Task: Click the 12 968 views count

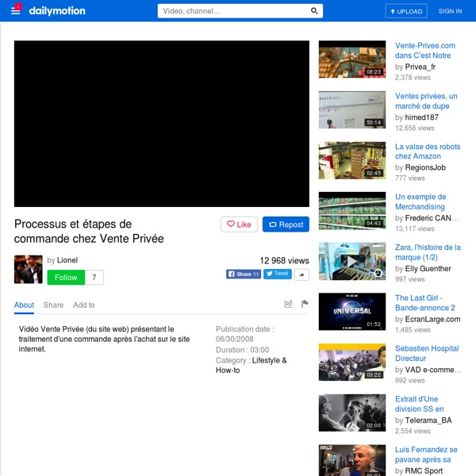Action: pos(285,260)
